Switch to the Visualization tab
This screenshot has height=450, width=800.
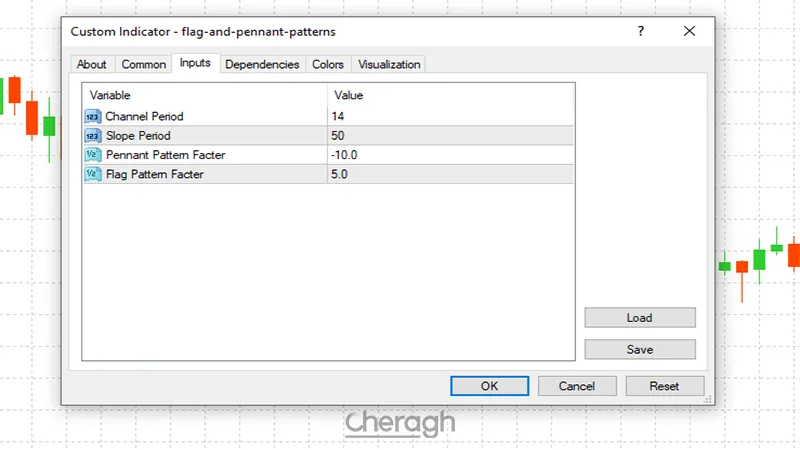389,64
